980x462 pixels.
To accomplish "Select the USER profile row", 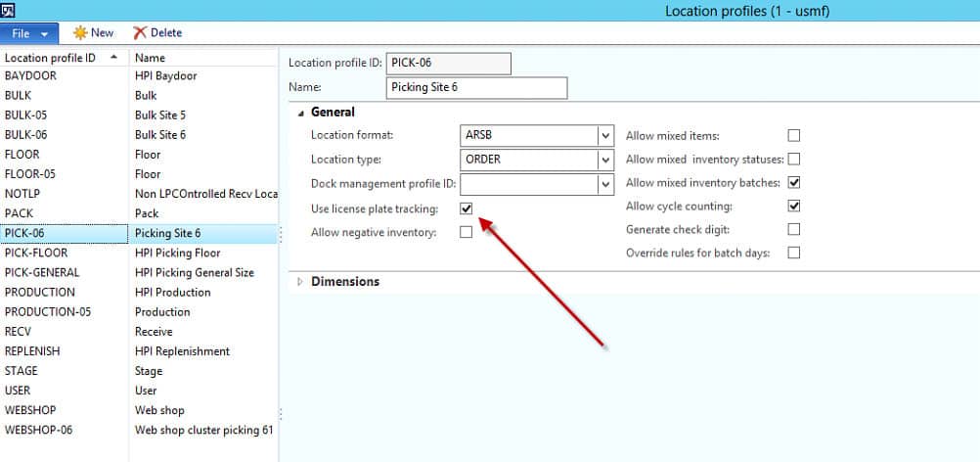I will pos(139,391).
